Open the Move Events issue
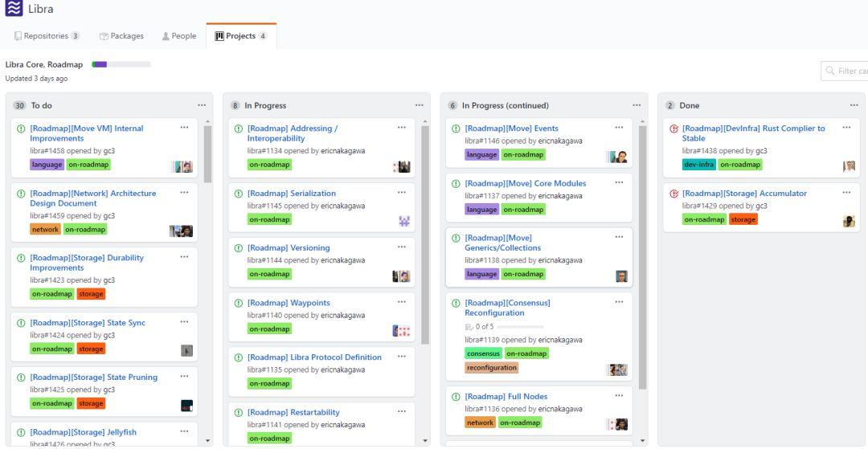This screenshot has width=868, height=449. tap(511, 129)
